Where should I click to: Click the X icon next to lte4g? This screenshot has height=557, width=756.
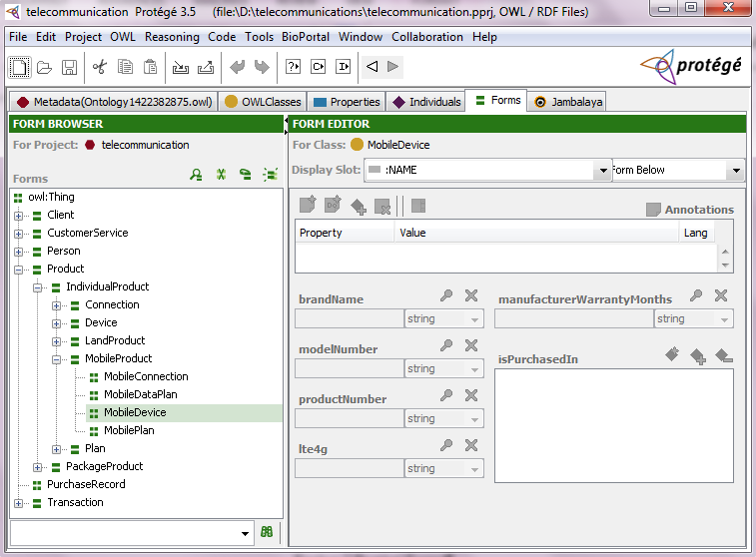(x=471, y=445)
